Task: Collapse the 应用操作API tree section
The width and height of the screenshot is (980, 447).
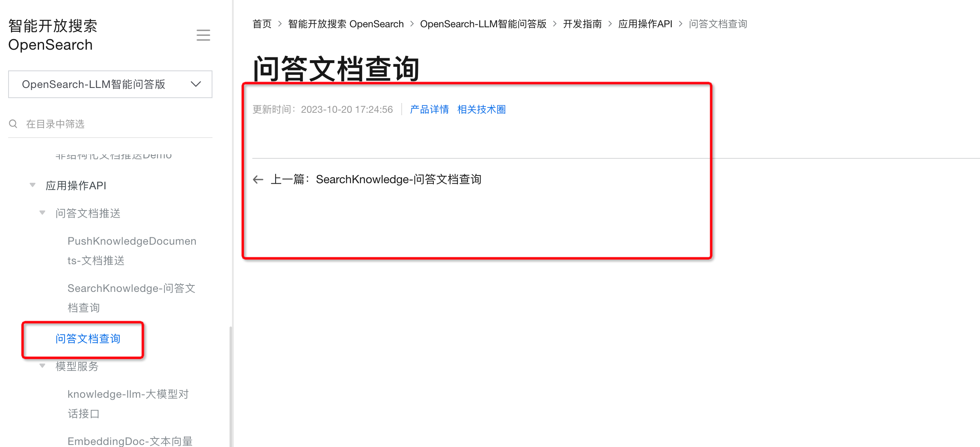Action: point(33,185)
